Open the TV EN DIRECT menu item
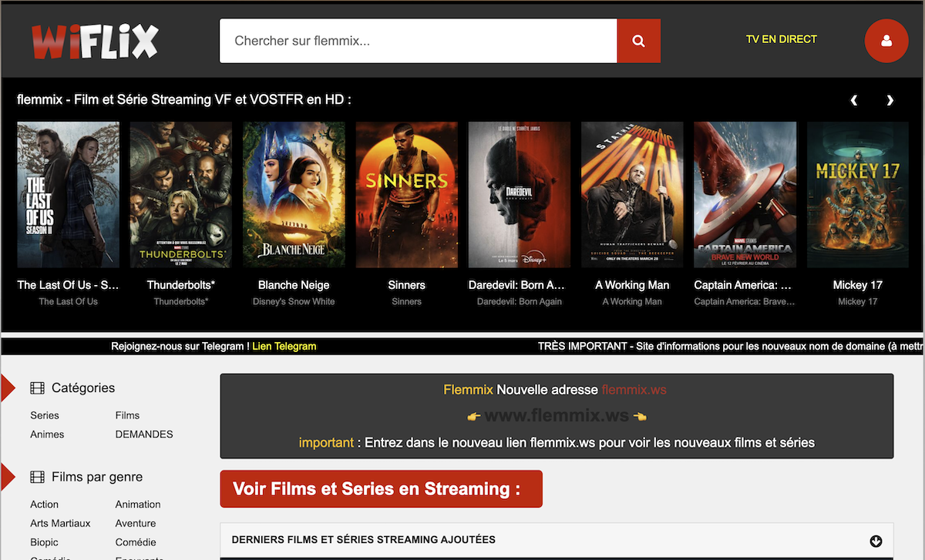The image size is (925, 560). (781, 39)
